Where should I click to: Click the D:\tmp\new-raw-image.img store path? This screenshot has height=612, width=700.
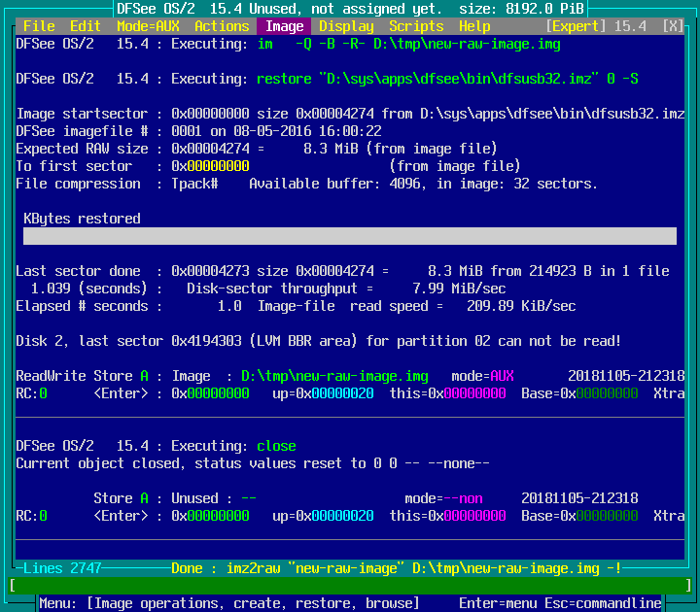coord(334,376)
